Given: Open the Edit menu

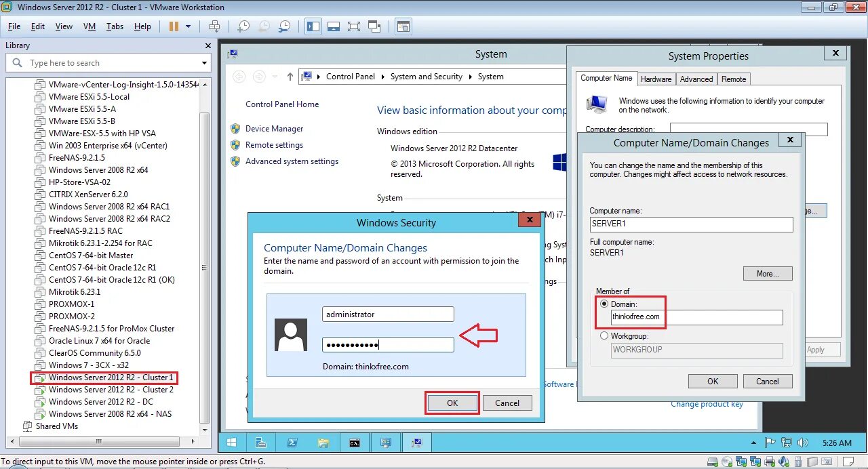Looking at the screenshot, I should (38, 26).
